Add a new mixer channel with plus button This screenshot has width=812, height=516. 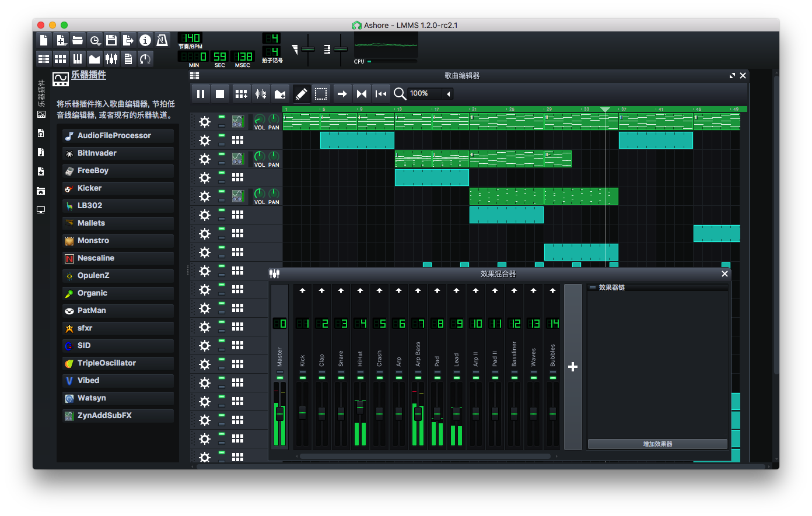tap(573, 367)
